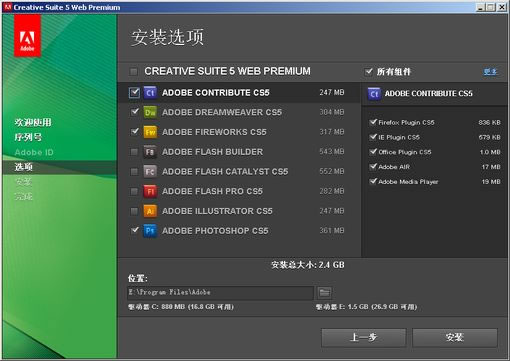Click the Dreamweaver Dw icon
This screenshot has height=361, width=510.
(150, 112)
